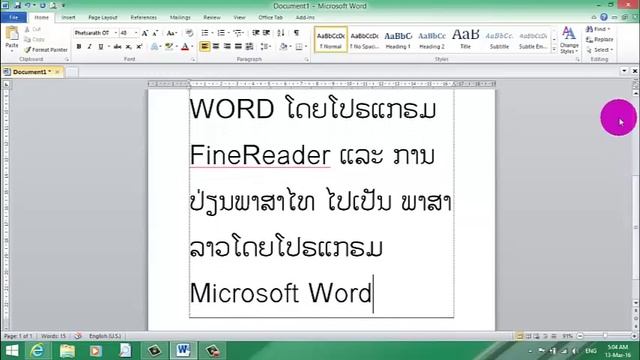
Task: Select Center alignment
Action: [216, 47]
